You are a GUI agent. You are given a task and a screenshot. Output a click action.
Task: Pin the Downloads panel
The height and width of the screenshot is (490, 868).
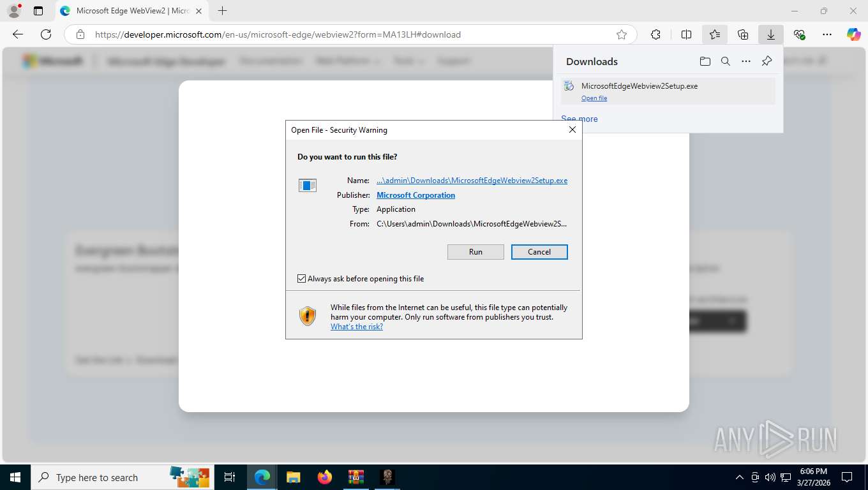[x=767, y=61]
